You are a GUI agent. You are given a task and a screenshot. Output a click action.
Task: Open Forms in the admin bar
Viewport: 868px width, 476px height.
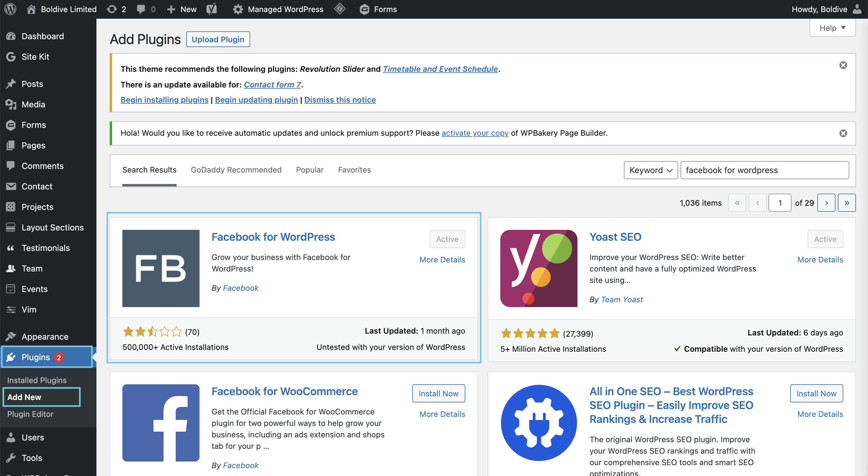(x=378, y=9)
